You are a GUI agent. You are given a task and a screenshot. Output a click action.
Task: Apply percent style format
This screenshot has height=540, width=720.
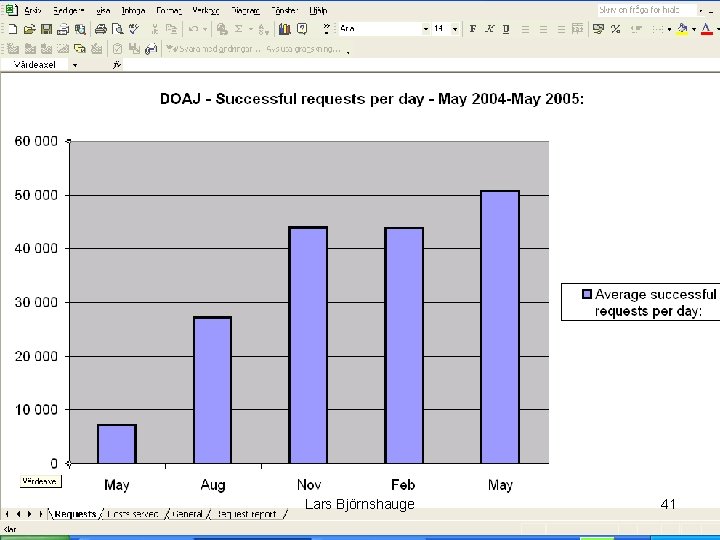[x=616, y=29]
